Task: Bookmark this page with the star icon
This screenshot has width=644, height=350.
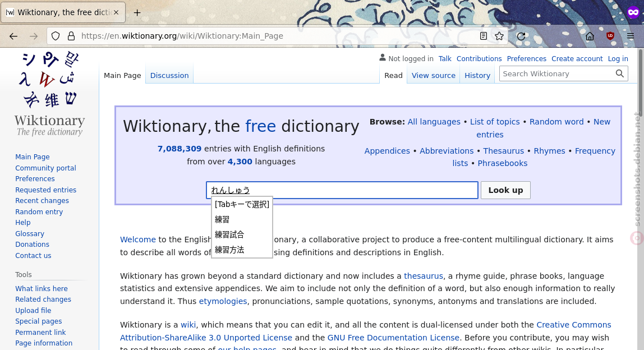Action: (499, 36)
